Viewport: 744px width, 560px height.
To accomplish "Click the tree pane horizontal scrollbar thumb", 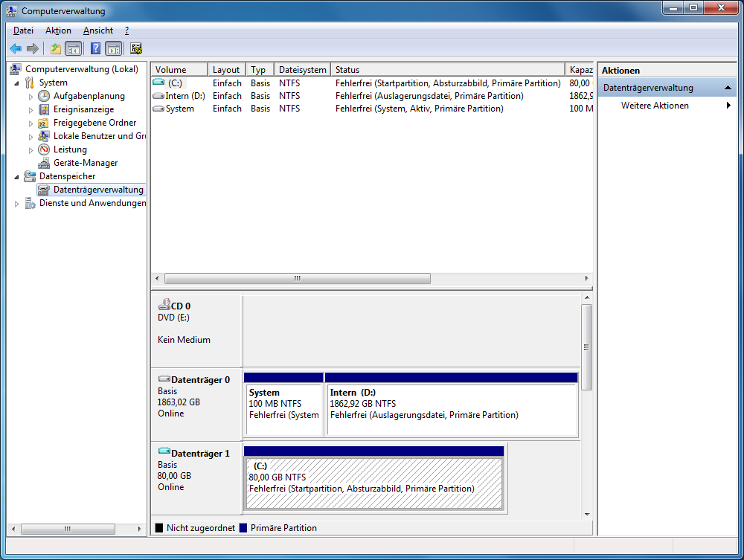I will [x=68, y=529].
